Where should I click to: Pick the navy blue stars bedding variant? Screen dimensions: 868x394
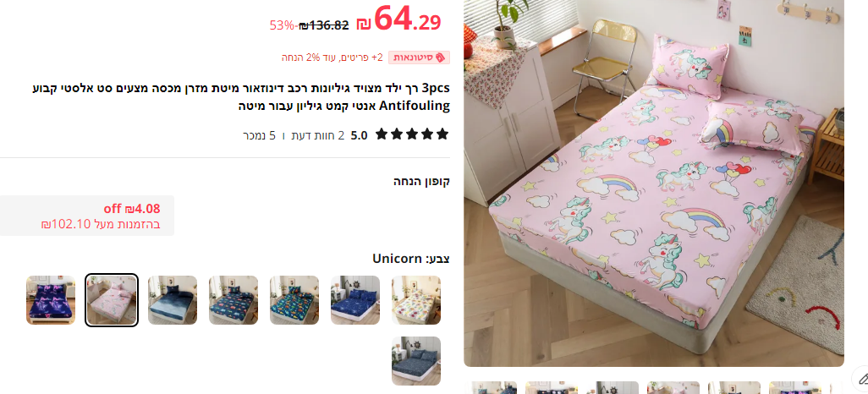[x=354, y=300]
